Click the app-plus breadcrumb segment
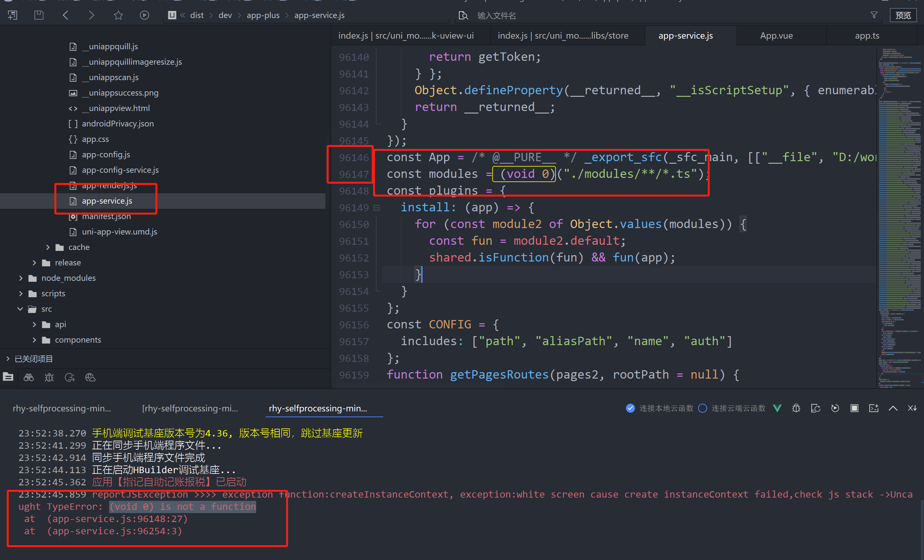Viewport: 924px width, 560px height. 263,15
